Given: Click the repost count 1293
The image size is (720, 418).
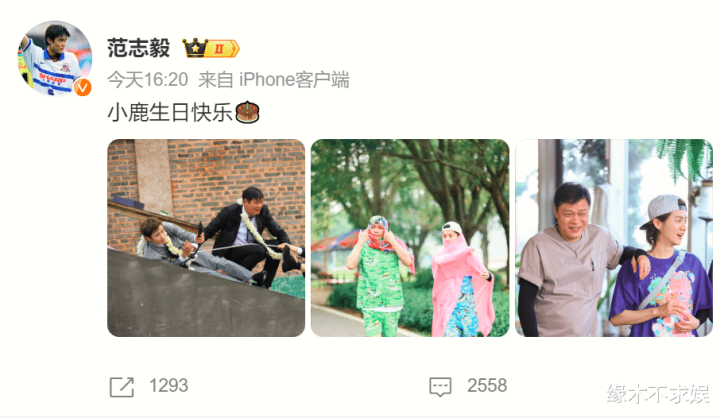Looking at the screenshot, I should pyautogui.click(x=169, y=386).
